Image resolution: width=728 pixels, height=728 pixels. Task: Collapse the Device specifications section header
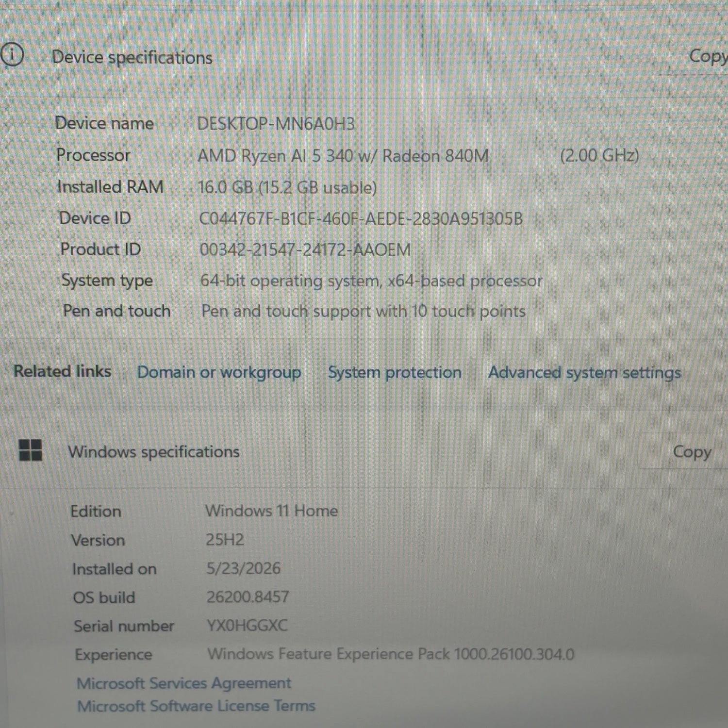click(x=364, y=57)
